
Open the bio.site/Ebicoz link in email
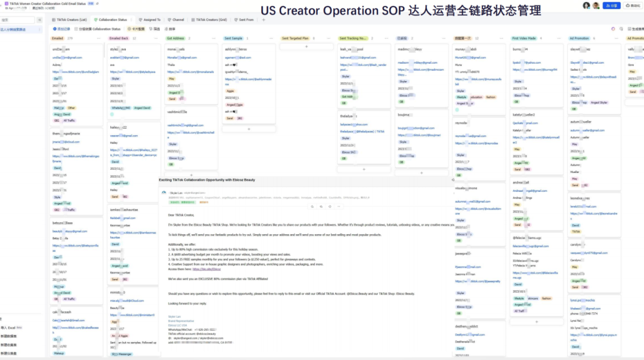(x=206, y=269)
